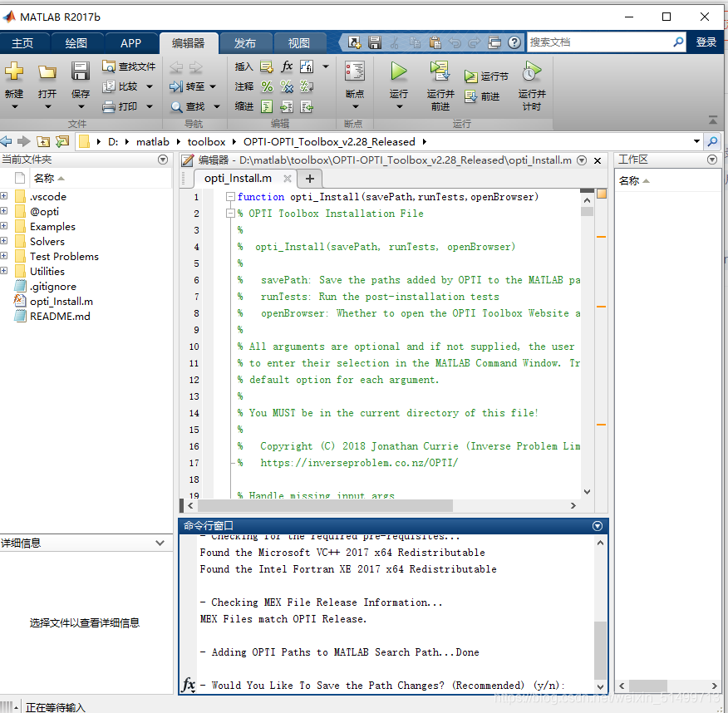Viewport: 728px width, 713px height.
Task: Switch to the Plots tab
Action: 76,43
